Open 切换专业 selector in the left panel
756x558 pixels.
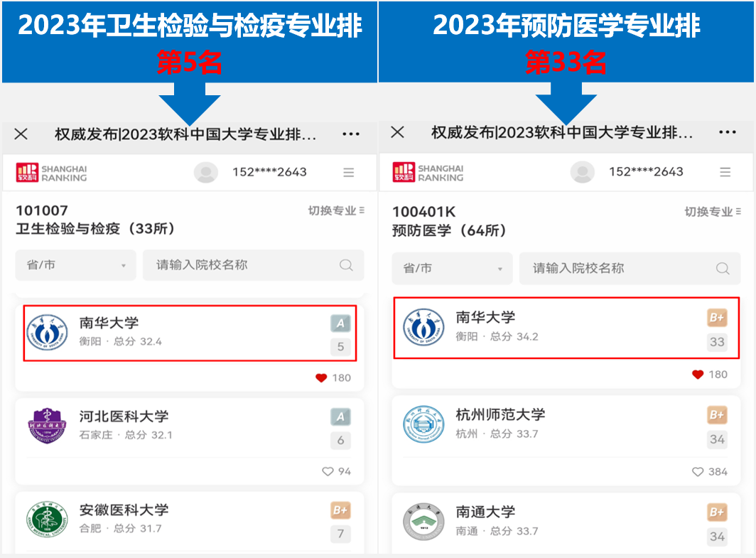336,210
